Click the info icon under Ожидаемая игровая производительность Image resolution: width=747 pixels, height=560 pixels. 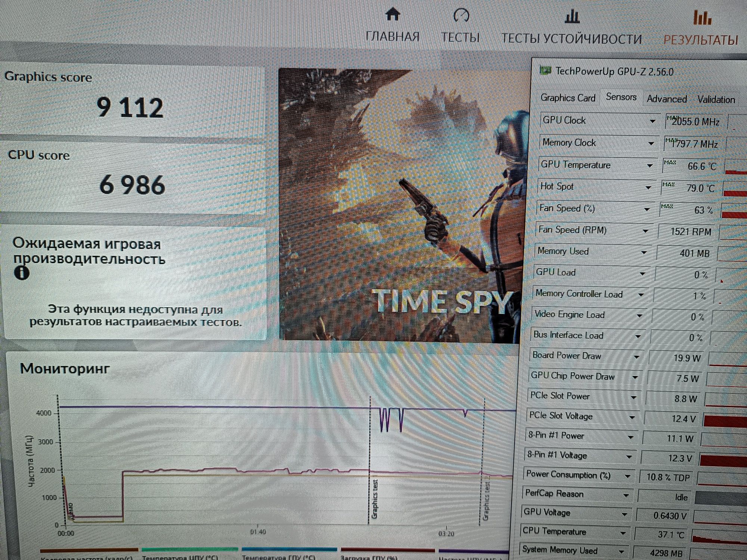pyautogui.click(x=22, y=273)
